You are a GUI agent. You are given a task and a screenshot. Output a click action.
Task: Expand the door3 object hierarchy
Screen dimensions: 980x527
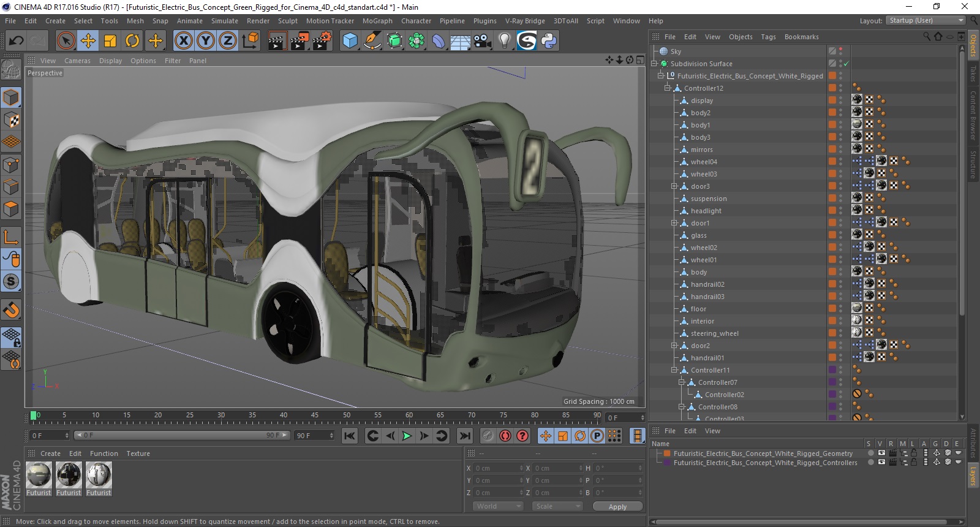coord(674,186)
